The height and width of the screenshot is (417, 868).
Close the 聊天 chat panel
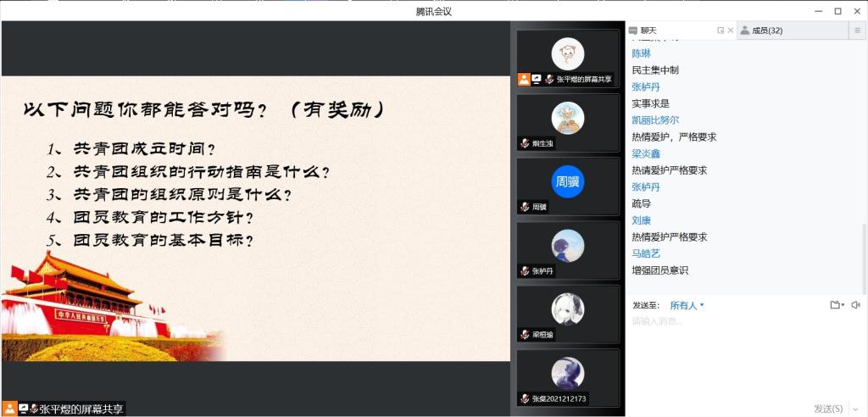click(731, 31)
